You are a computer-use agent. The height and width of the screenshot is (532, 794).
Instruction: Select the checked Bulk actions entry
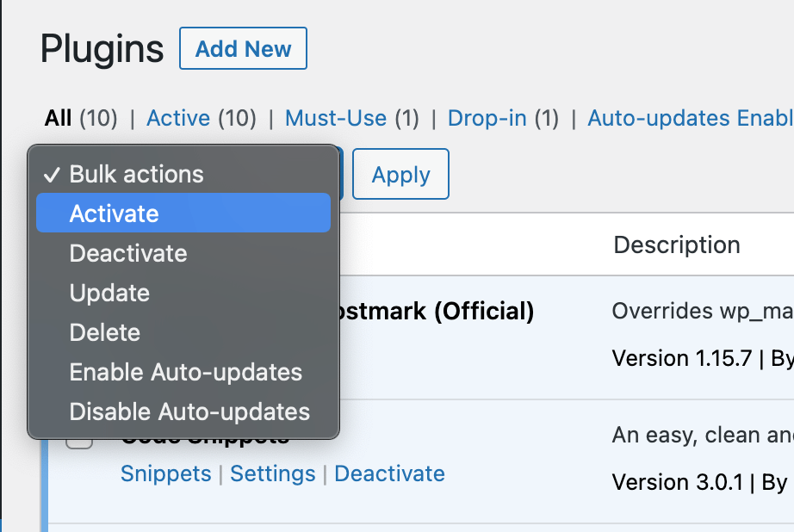point(183,174)
